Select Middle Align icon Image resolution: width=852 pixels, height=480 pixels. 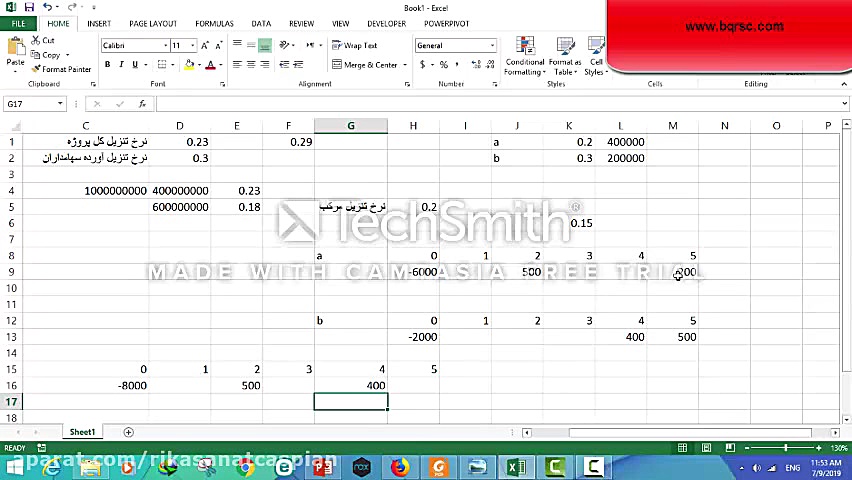coord(251,45)
